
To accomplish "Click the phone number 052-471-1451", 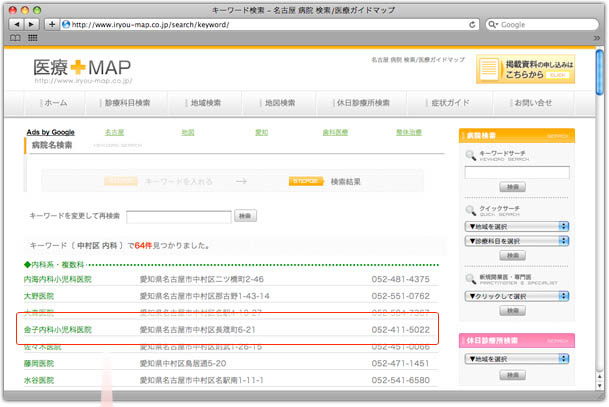I will (400, 364).
